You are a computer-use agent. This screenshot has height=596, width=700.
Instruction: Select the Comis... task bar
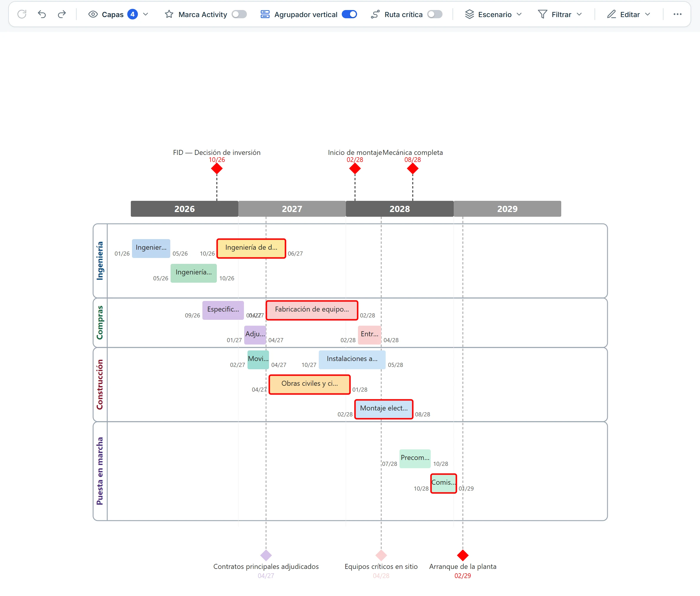click(444, 483)
